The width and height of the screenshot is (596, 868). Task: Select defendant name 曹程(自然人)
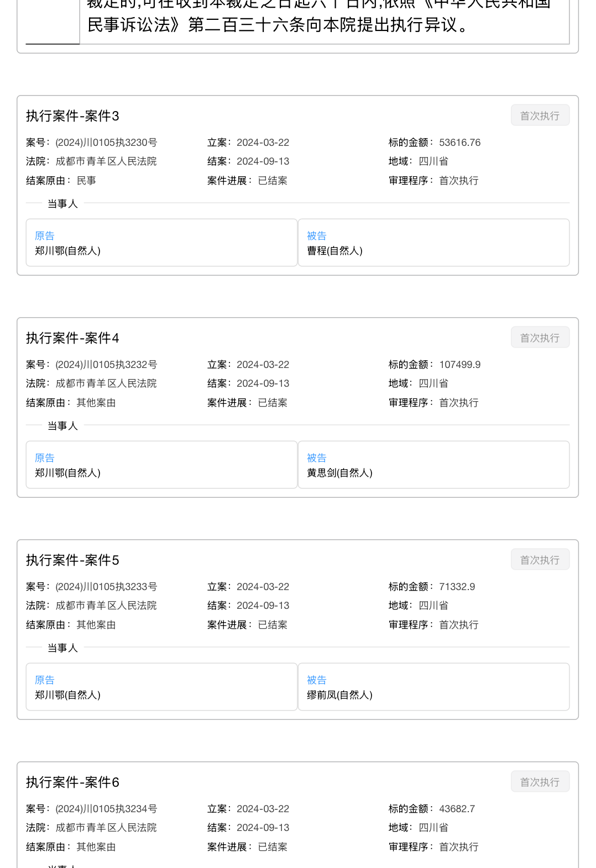(x=334, y=251)
